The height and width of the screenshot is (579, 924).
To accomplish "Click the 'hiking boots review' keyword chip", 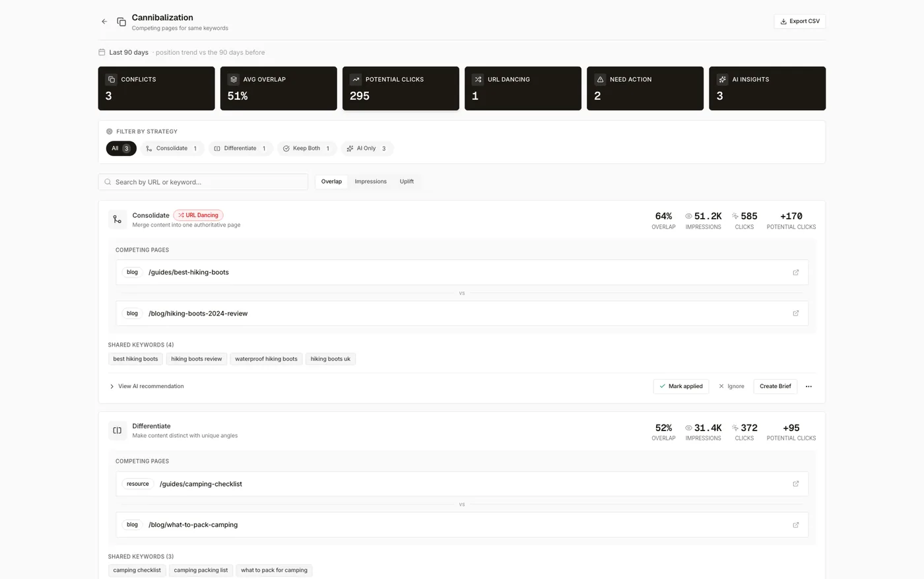I will pyautogui.click(x=197, y=359).
